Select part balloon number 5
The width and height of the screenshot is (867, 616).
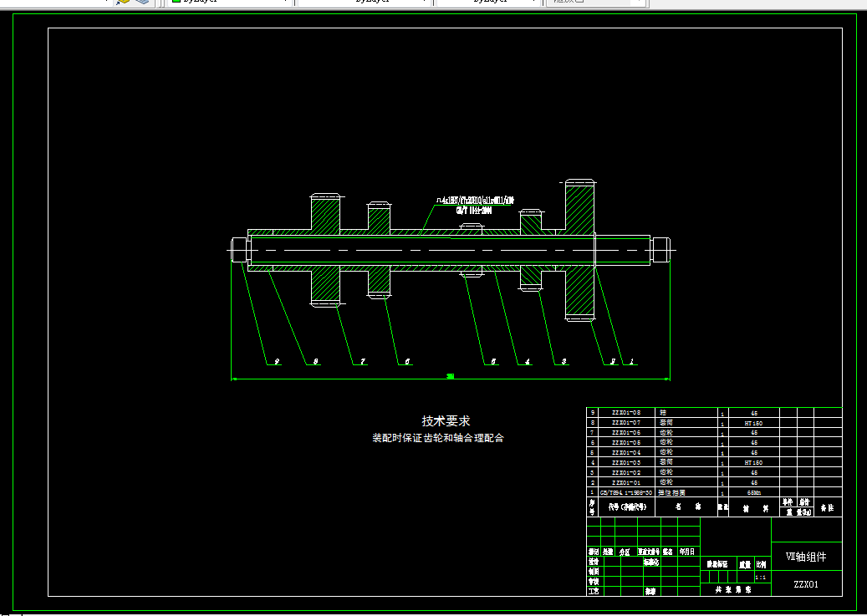coord(493,362)
